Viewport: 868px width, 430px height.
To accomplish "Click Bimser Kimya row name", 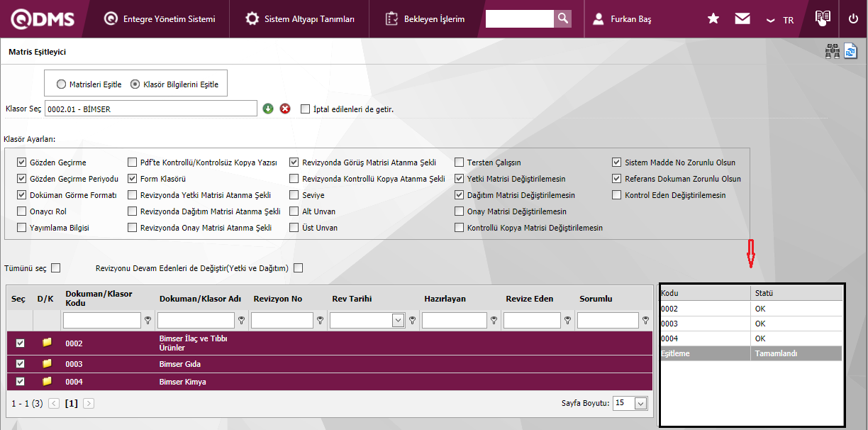I will pyautogui.click(x=183, y=382).
